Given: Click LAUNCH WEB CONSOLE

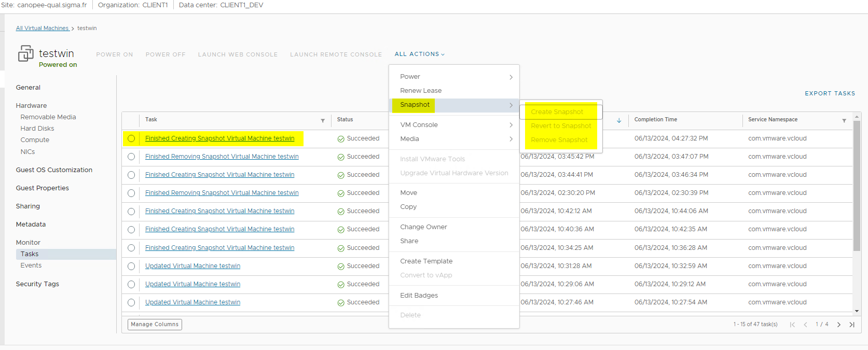Looking at the screenshot, I should click(x=238, y=54).
